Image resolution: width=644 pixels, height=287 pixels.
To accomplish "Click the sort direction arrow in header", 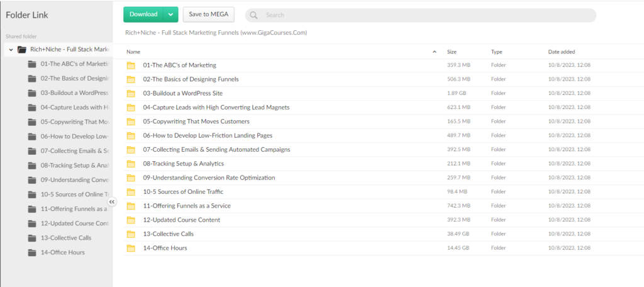I will tap(435, 52).
